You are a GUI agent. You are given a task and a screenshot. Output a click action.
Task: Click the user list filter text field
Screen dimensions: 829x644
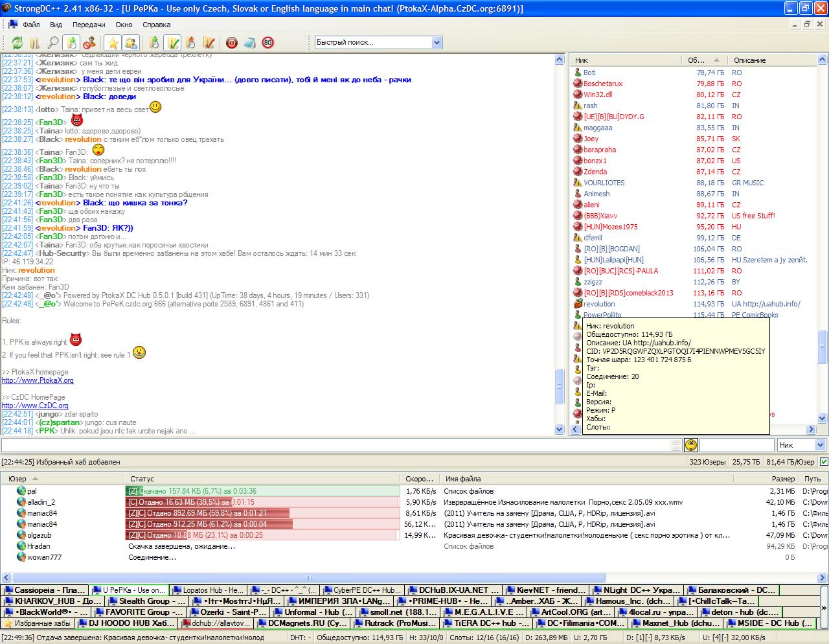(737, 445)
